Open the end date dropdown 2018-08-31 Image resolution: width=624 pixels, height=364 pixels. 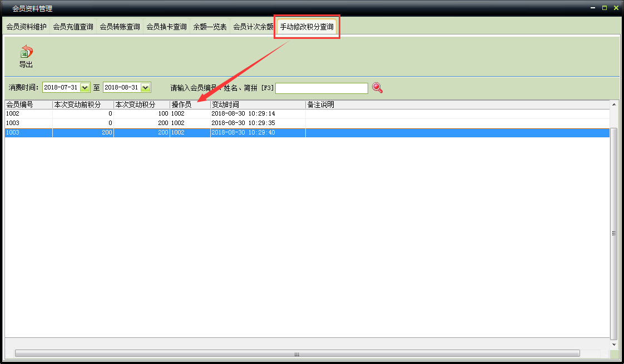[146, 88]
